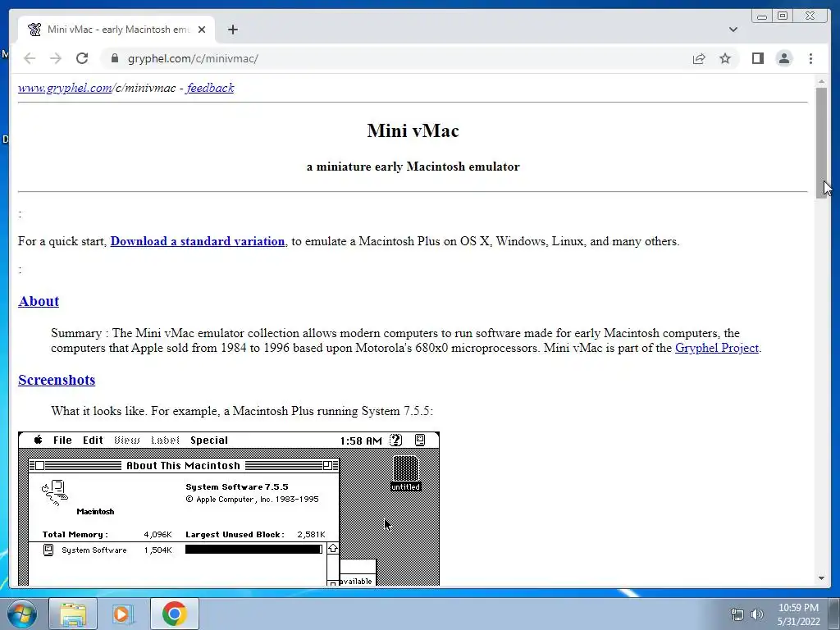This screenshot has height=630, width=840.
Task: Expand the tab search dropdown arrow
Action: (733, 30)
